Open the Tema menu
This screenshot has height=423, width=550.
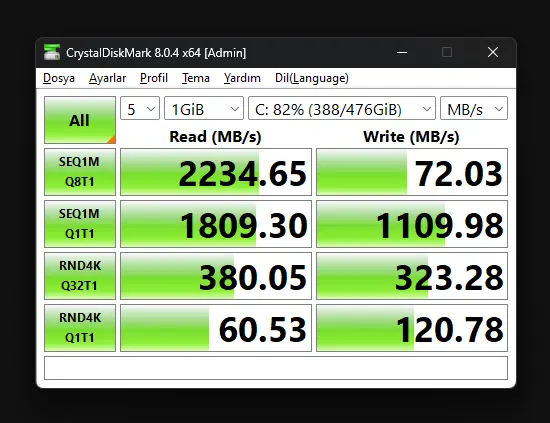coord(196,78)
